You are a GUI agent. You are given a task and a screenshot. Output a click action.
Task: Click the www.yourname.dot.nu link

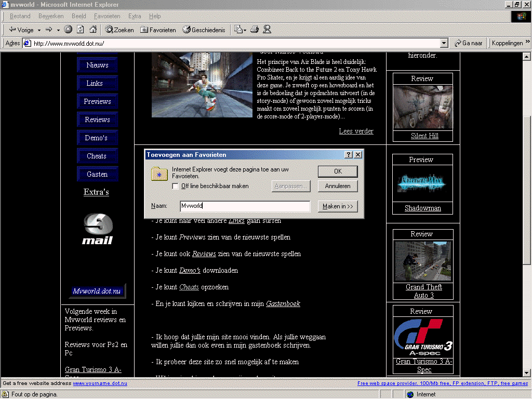(100, 383)
